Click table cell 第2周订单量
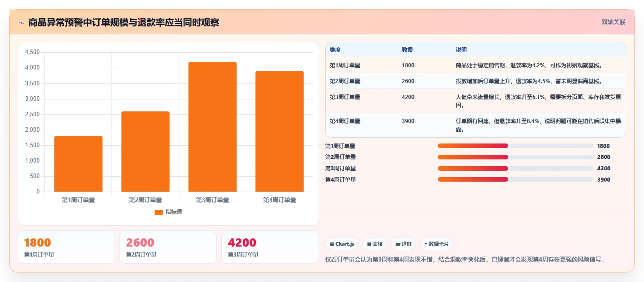 (345, 81)
